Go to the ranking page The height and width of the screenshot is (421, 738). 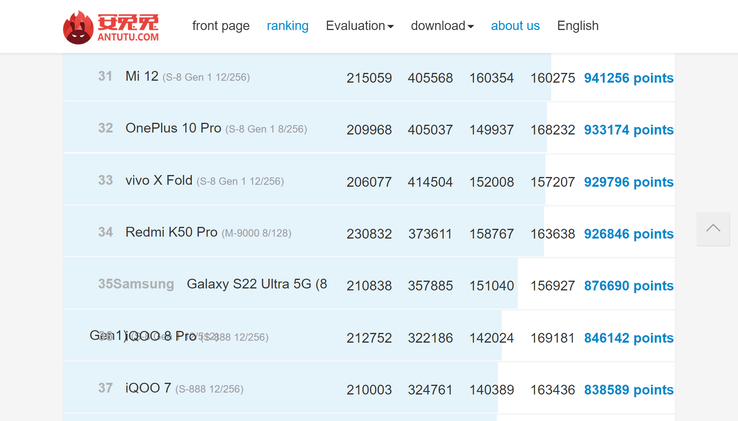288,26
